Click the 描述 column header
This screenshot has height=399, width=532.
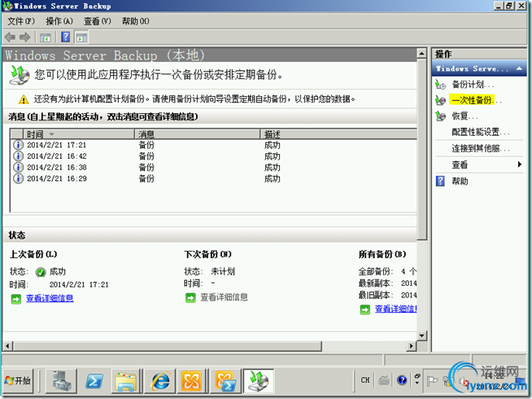point(338,134)
